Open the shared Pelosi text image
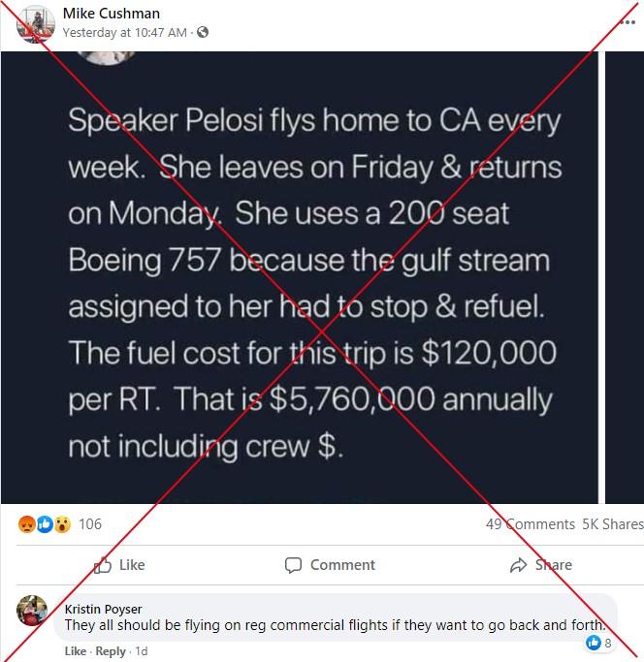Screen dimensions: 644x662 click(300, 277)
